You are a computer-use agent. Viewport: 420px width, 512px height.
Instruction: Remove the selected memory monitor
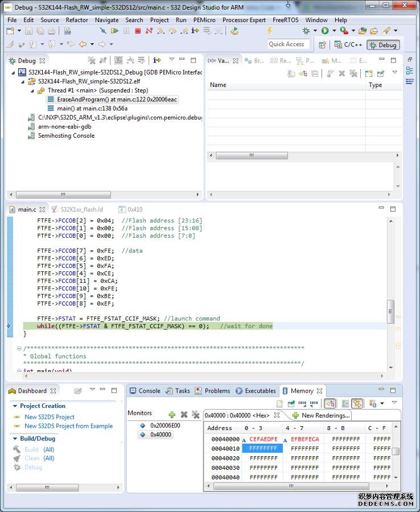click(x=184, y=415)
